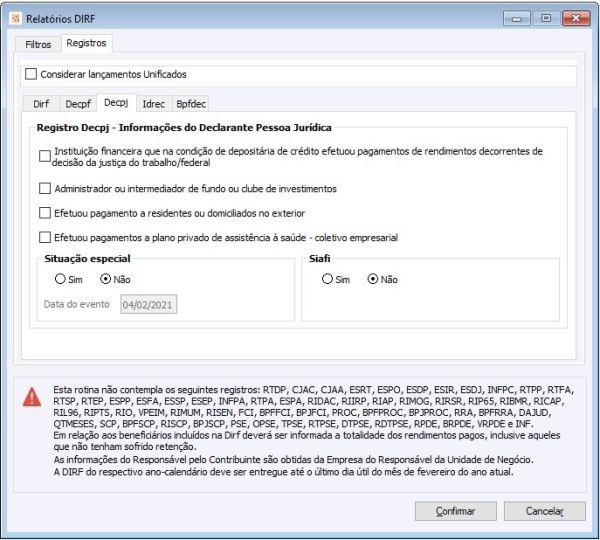Select the Decpj sub-tab
The width and height of the screenshot is (600, 540).
click(116, 103)
